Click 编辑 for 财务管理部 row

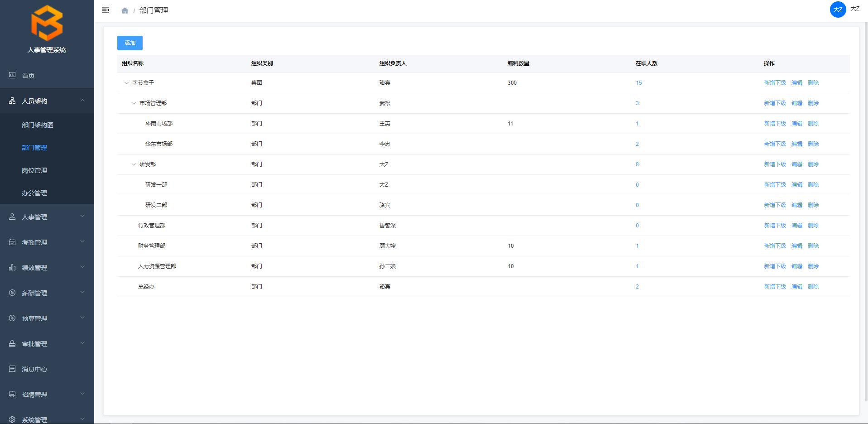[796, 246]
